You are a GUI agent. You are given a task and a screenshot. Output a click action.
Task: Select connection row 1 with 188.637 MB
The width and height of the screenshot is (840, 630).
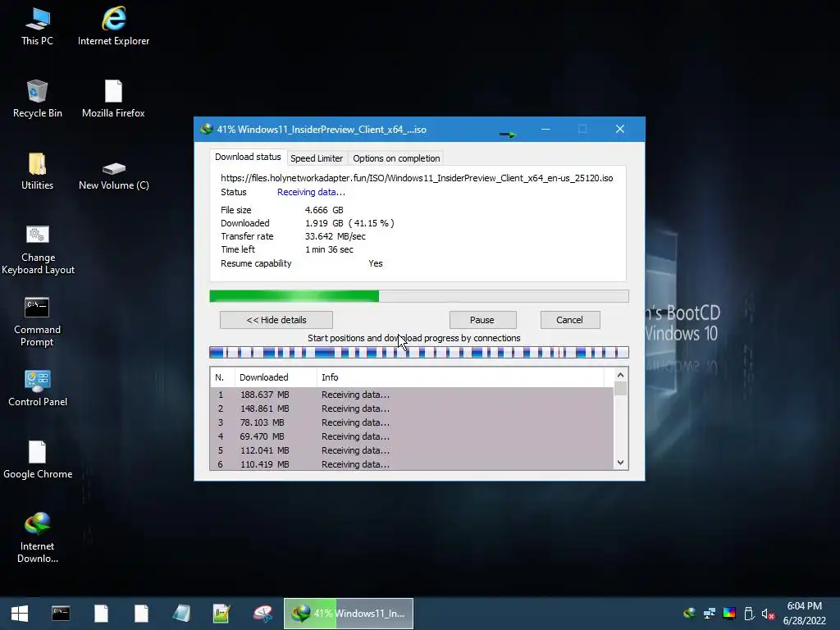click(412, 395)
